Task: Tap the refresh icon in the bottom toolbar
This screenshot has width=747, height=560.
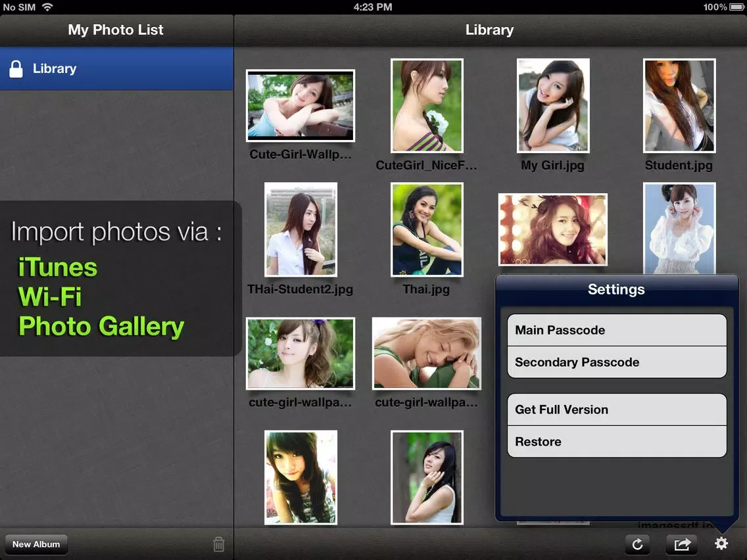Action: [x=637, y=544]
